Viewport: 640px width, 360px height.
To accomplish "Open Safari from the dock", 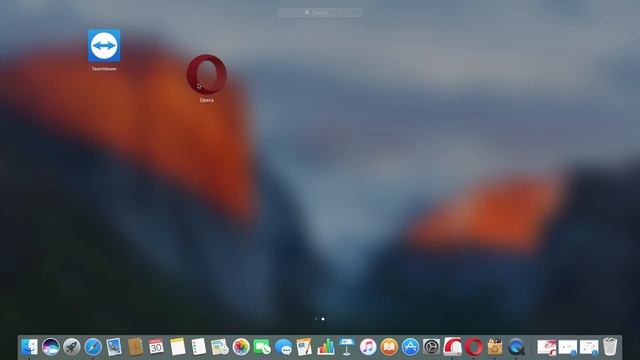I will 93,347.
